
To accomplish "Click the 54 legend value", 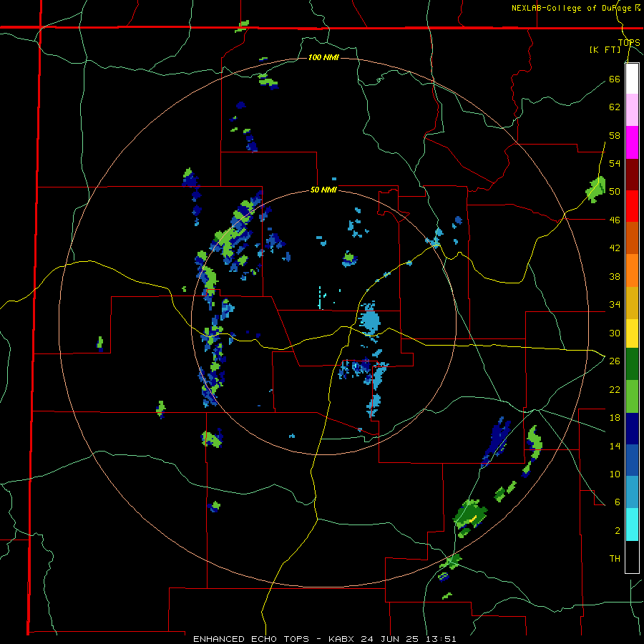I will pyautogui.click(x=615, y=163).
